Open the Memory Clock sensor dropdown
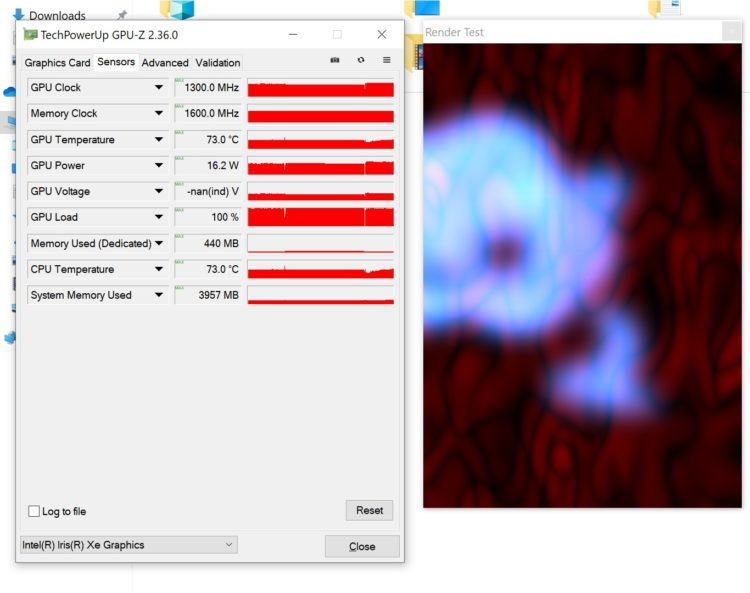Viewport: 750px width, 593px height. tap(158, 113)
